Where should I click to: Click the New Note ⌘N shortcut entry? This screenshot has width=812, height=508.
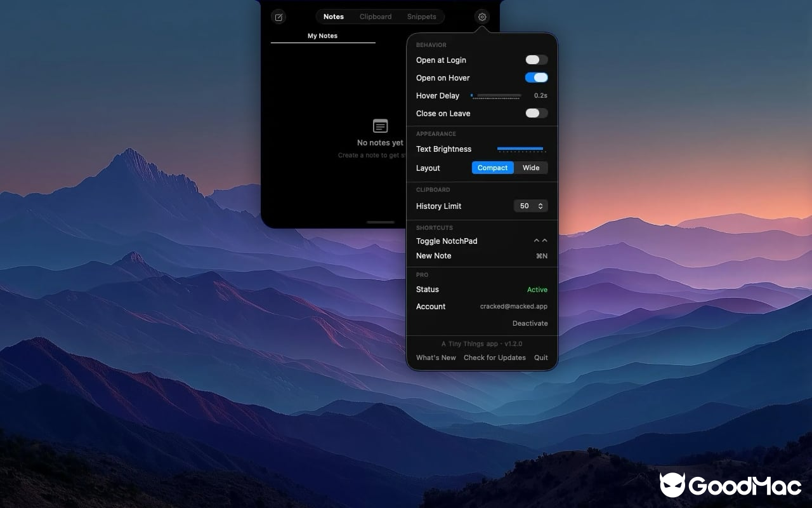[x=541, y=256]
